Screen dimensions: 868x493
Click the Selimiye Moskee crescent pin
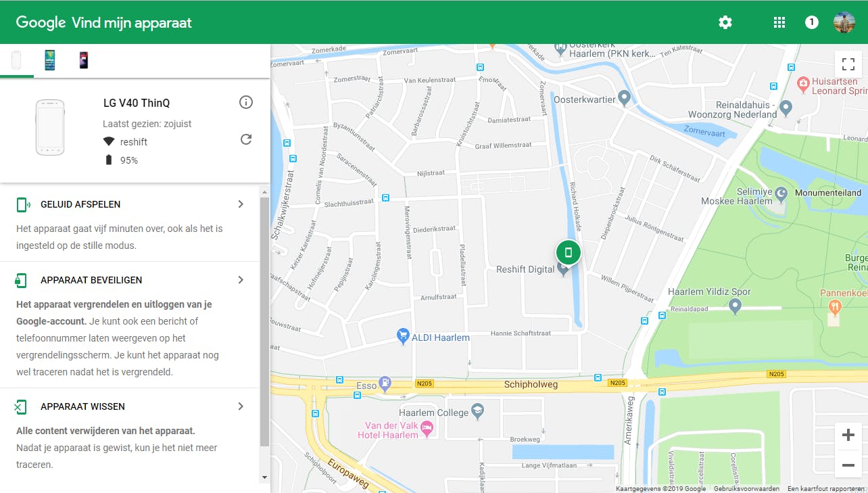pyautogui.click(x=782, y=194)
